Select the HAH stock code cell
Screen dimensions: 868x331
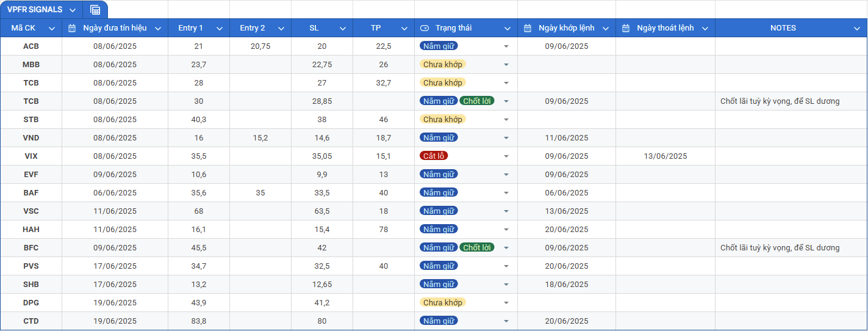(31, 229)
